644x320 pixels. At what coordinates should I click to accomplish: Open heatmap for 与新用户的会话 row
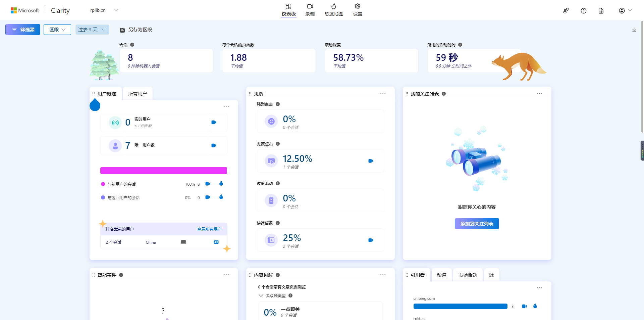click(221, 184)
